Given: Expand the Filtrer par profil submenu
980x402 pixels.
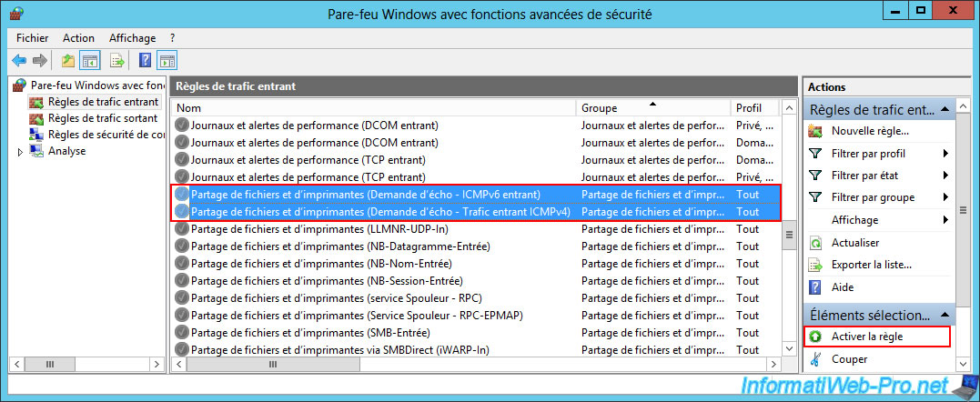Looking at the screenshot, I should coord(946,154).
